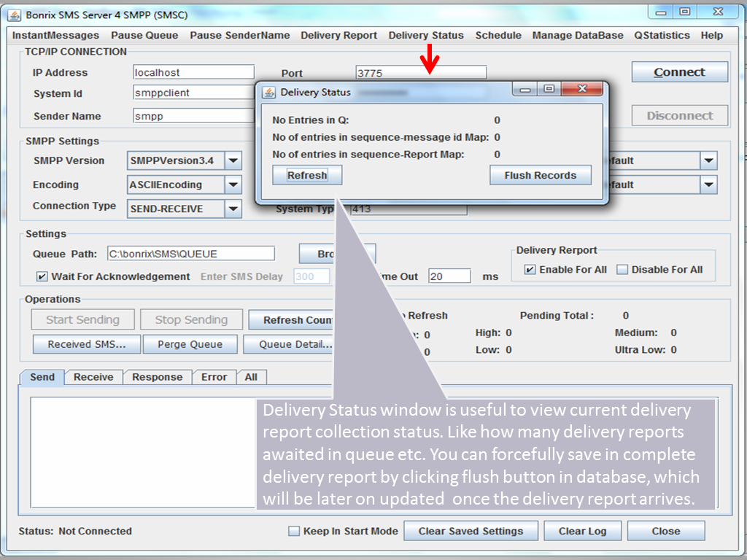The width and height of the screenshot is (747, 560).
Task: Open the Help menu
Action: click(712, 35)
